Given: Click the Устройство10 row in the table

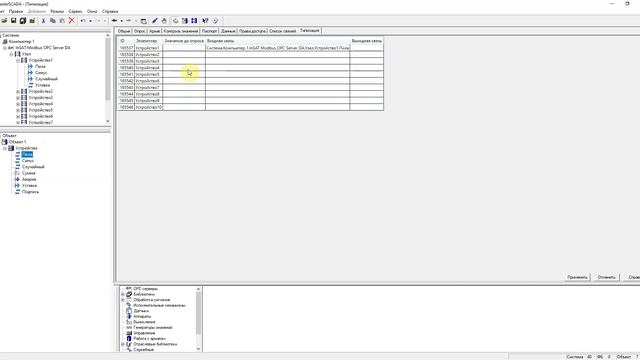Looking at the screenshot, I should tap(251, 107).
